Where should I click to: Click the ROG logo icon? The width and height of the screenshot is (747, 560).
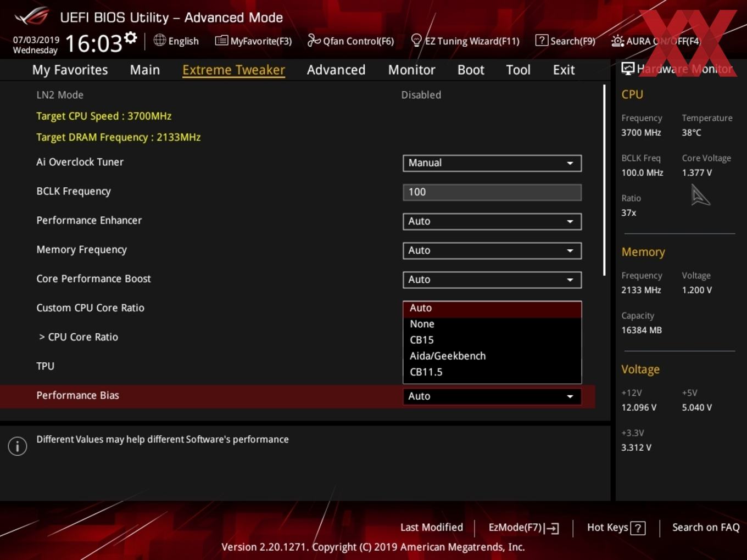tap(31, 16)
